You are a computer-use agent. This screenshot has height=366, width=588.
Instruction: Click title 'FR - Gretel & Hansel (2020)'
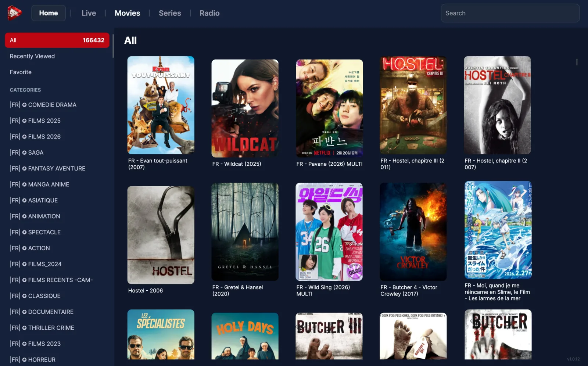coord(237,291)
